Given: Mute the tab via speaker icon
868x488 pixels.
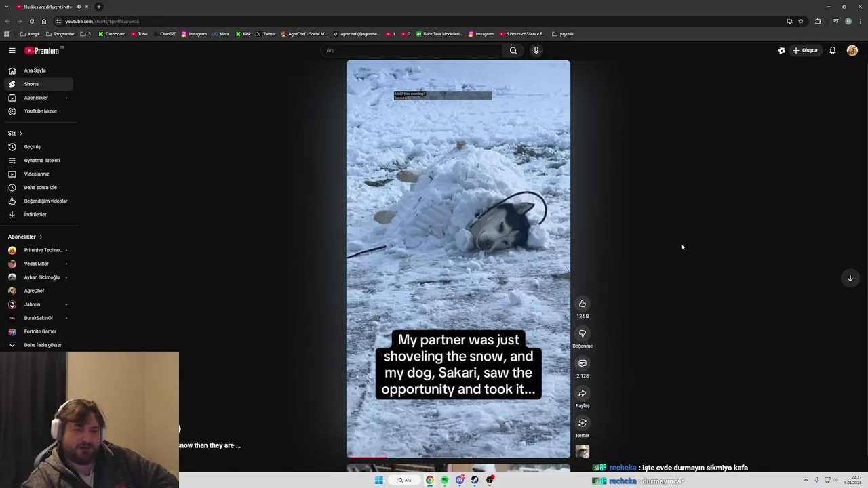Looking at the screenshot, I should [x=79, y=7].
